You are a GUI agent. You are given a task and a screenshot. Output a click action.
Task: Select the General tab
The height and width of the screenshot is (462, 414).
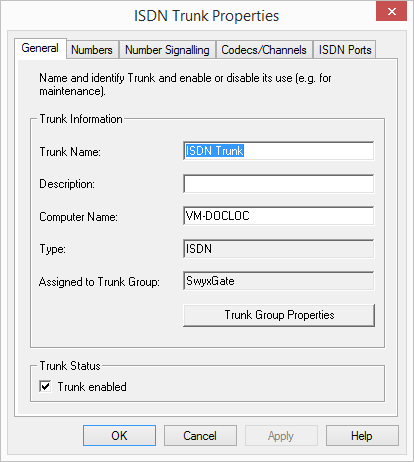(x=40, y=48)
